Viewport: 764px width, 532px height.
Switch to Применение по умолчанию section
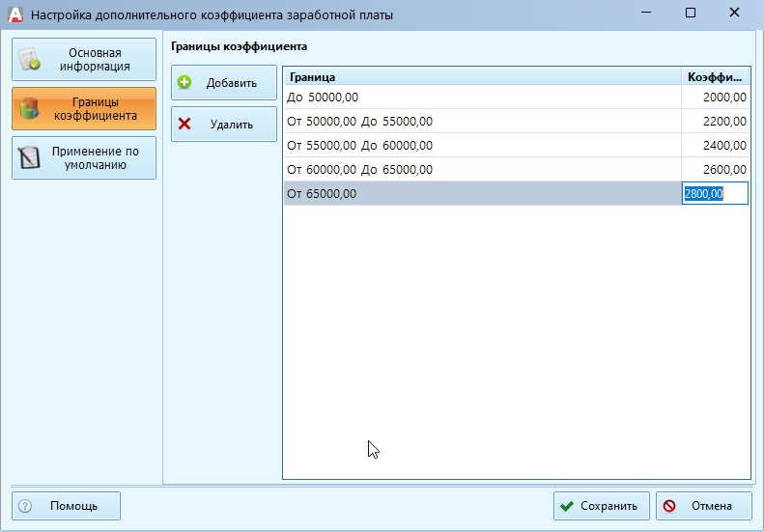(x=84, y=158)
